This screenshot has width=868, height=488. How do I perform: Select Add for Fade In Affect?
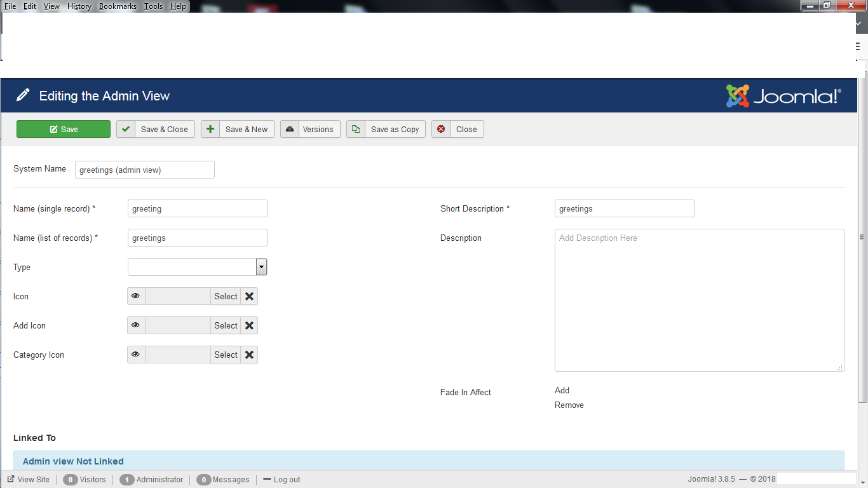pos(562,390)
